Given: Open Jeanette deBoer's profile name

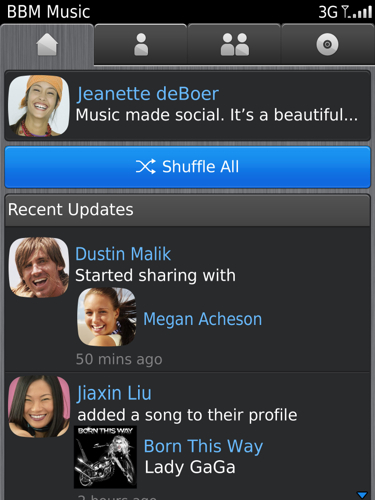Looking at the screenshot, I should (x=148, y=94).
